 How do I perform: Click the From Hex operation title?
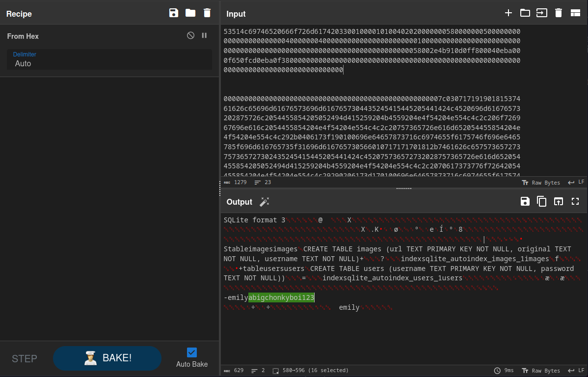[x=23, y=36]
